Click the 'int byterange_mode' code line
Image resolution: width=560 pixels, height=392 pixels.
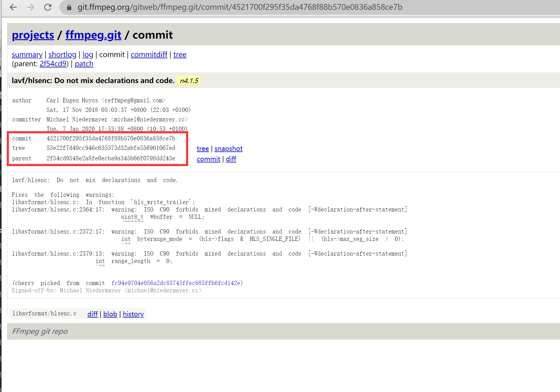(x=262, y=239)
